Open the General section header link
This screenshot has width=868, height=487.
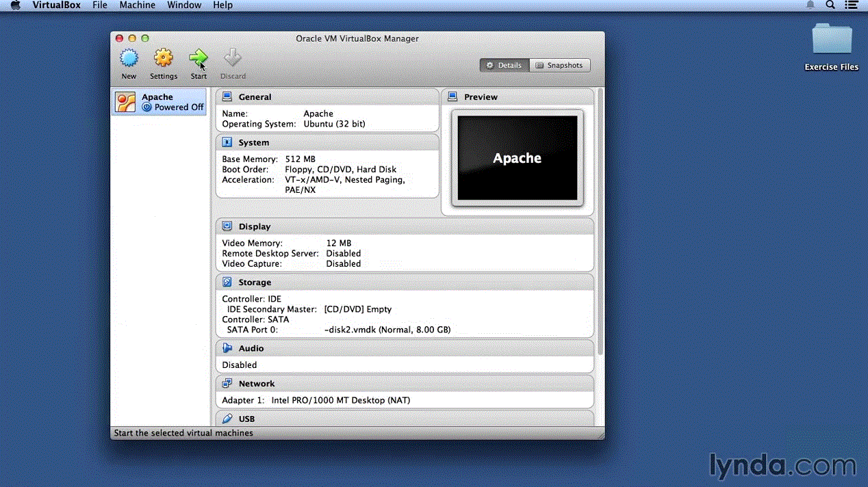pyautogui.click(x=255, y=97)
